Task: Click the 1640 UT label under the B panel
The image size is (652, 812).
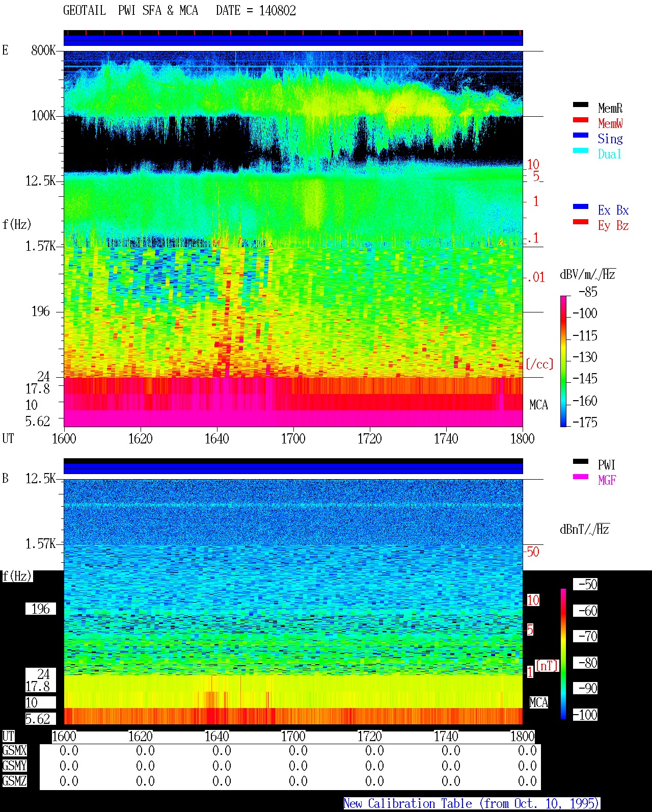Action: (x=216, y=737)
